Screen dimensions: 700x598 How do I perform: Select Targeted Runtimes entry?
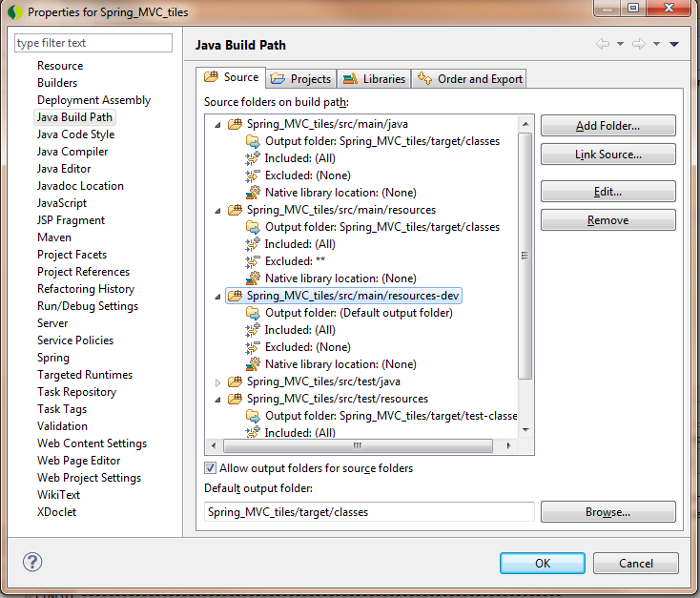coord(85,375)
